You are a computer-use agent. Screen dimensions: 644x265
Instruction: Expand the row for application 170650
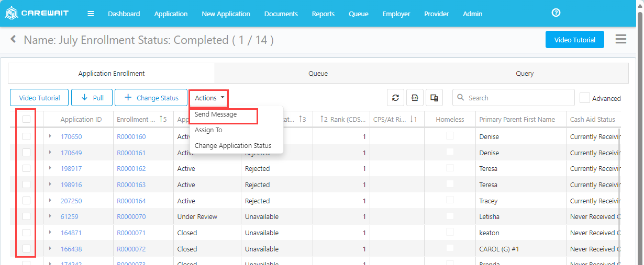point(50,136)
